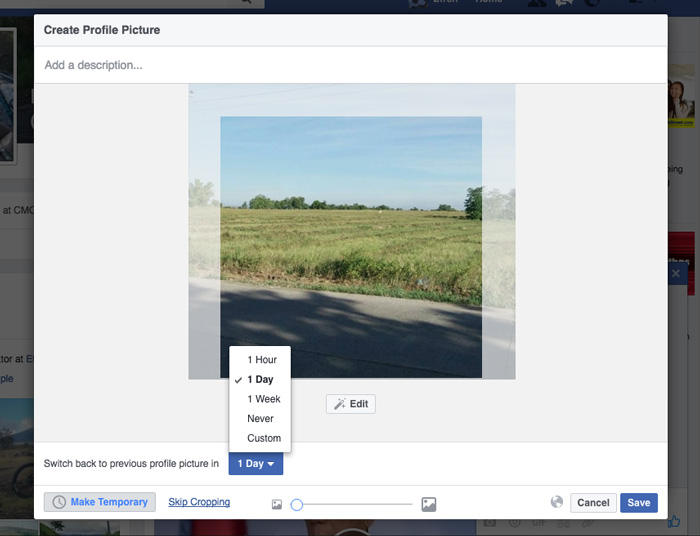Click the zoom slider handle
The width and height of the screenshot is (700, 536).
297,505
